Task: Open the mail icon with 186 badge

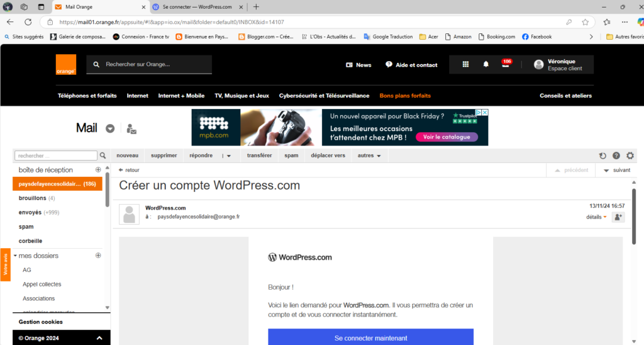Action: point(505,64)
